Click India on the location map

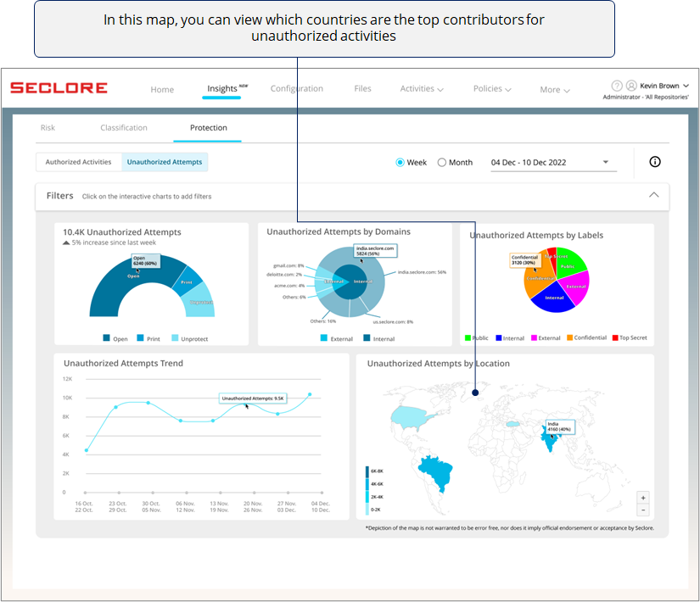pos(549,439)
